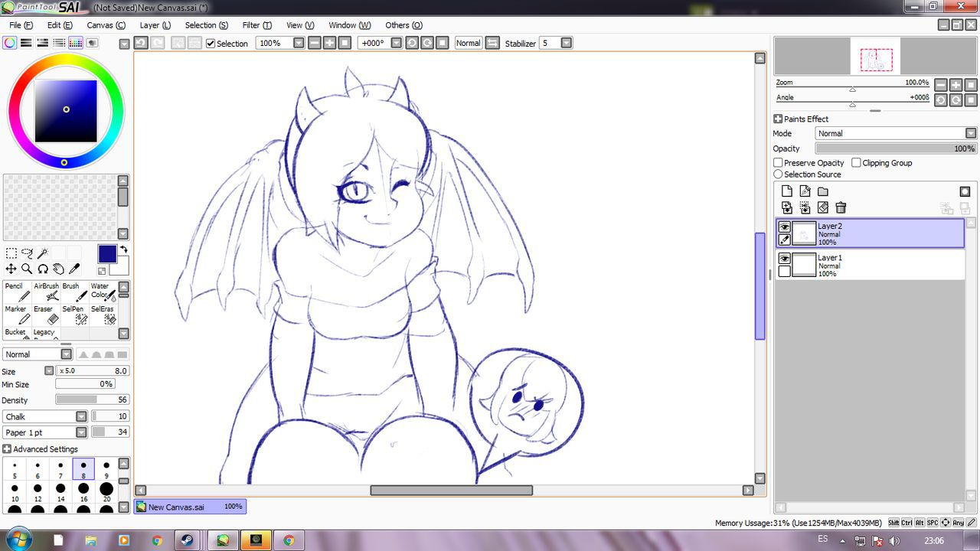Toggle transparent color box below foreground swatch
Image resolution: width=980 pixels, height=551 pixels.
click(x=102, y=271)
